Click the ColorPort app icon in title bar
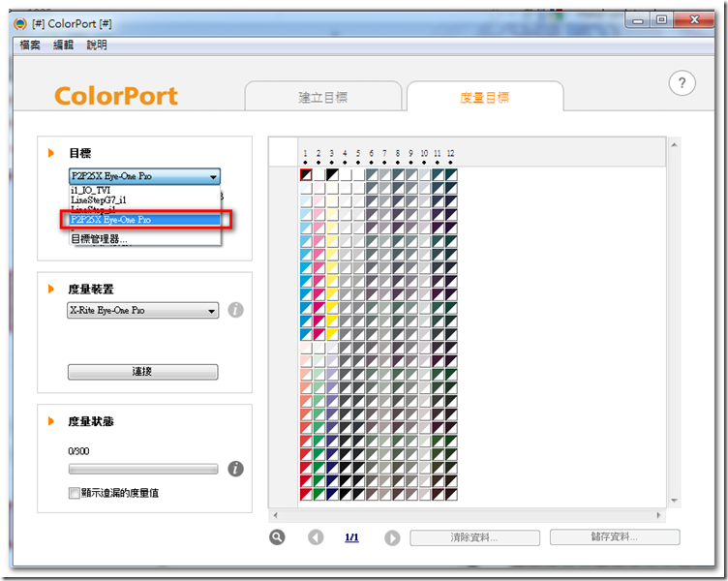 point(20,23)
